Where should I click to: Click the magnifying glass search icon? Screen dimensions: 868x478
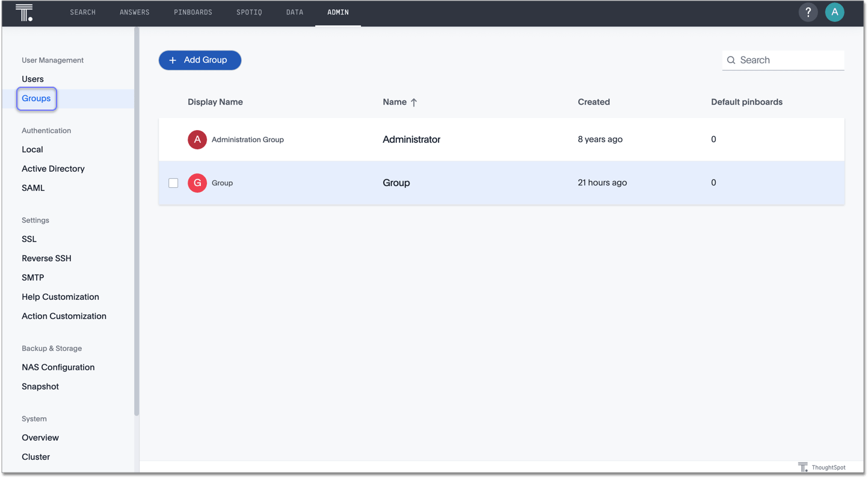pos(731,60)
